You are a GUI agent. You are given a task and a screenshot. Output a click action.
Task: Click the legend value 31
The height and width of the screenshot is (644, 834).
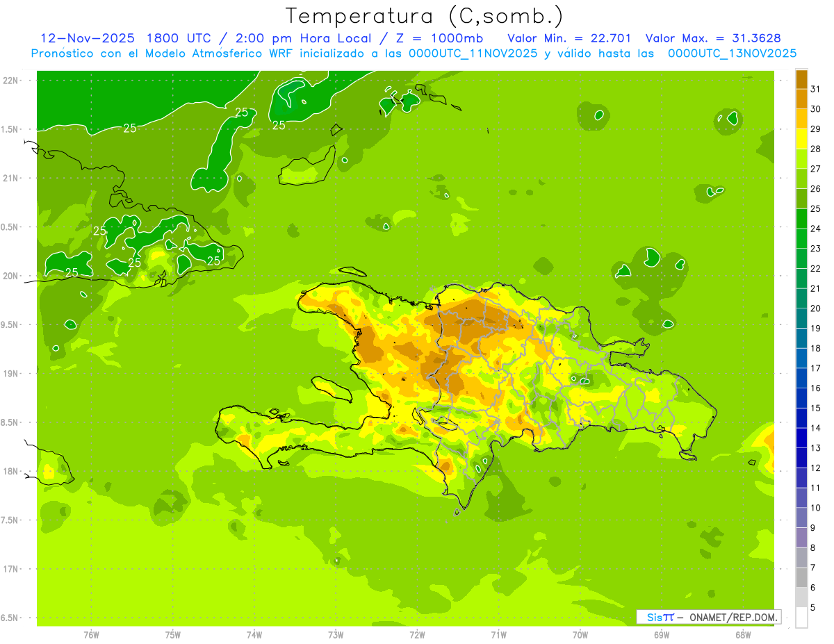(815, 89)
